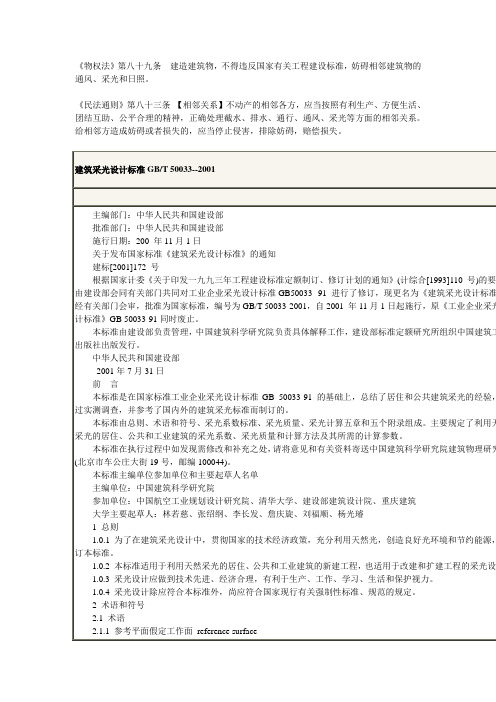The image size is (496, 702).
Task: Click the 参加单位 line
Action: (x=254, y=501)
